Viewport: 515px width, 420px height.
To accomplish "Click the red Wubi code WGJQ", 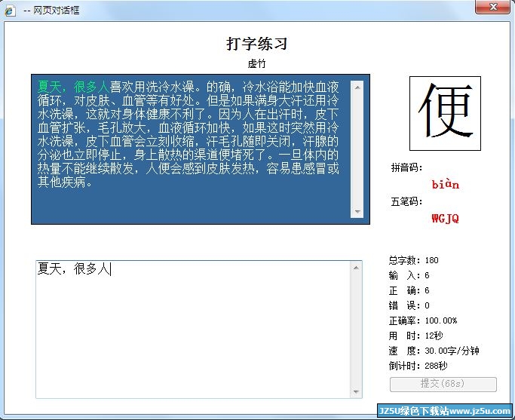I will pos(445,219).
